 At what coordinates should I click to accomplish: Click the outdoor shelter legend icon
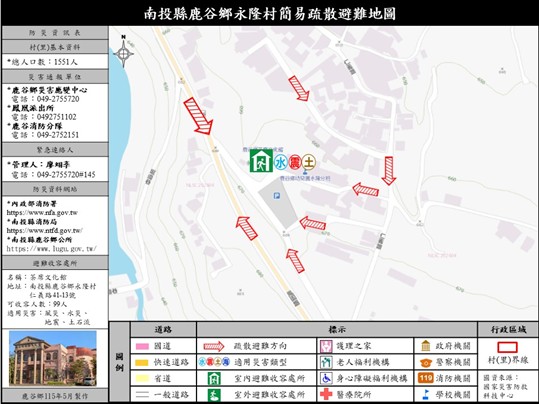click(214, 394)
